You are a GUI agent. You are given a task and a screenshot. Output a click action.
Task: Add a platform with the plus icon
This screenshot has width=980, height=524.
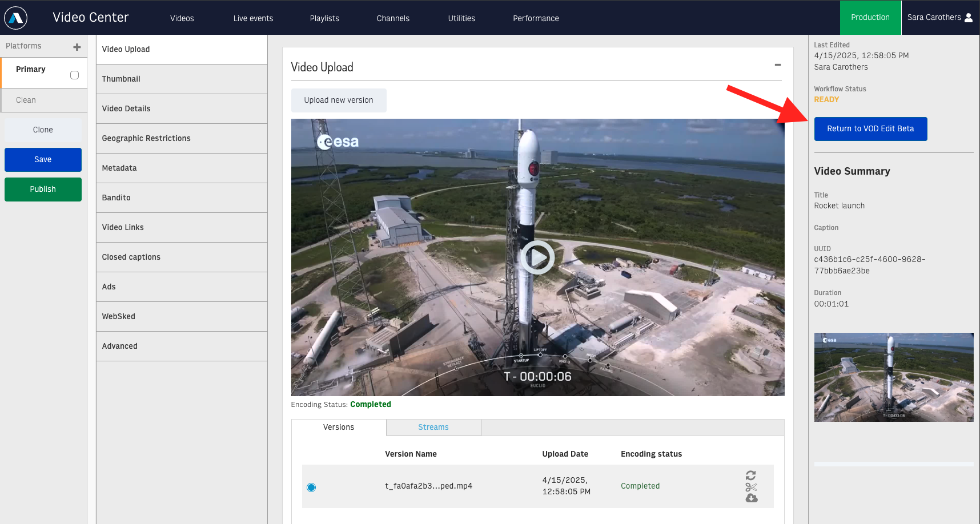77,47
